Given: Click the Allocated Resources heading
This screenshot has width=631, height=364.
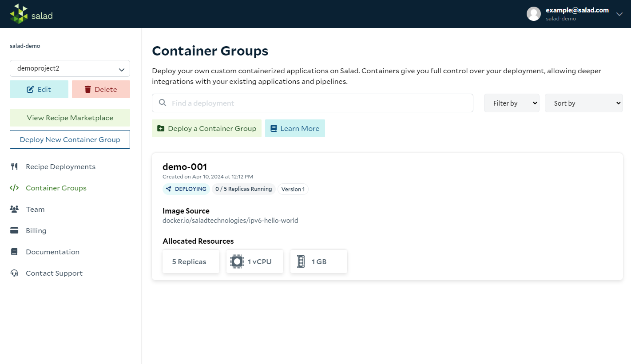Looking at the screenshot, I should [198, 241].
